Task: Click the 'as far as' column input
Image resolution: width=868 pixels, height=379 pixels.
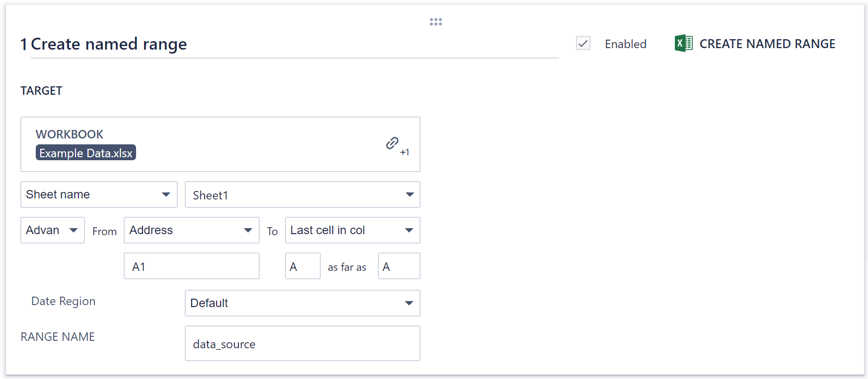Action: tap(399, 266)
